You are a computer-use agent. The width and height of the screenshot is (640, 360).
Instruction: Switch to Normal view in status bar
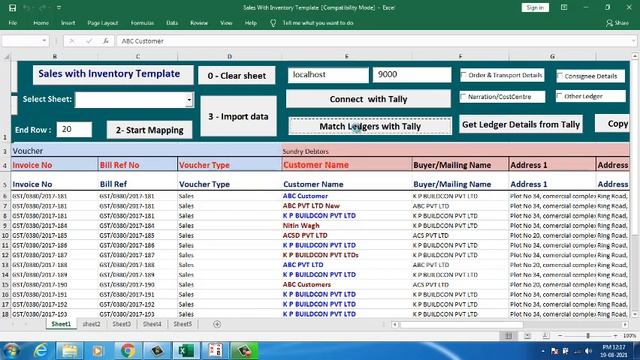pyautogui.click(x=508, y=336)
